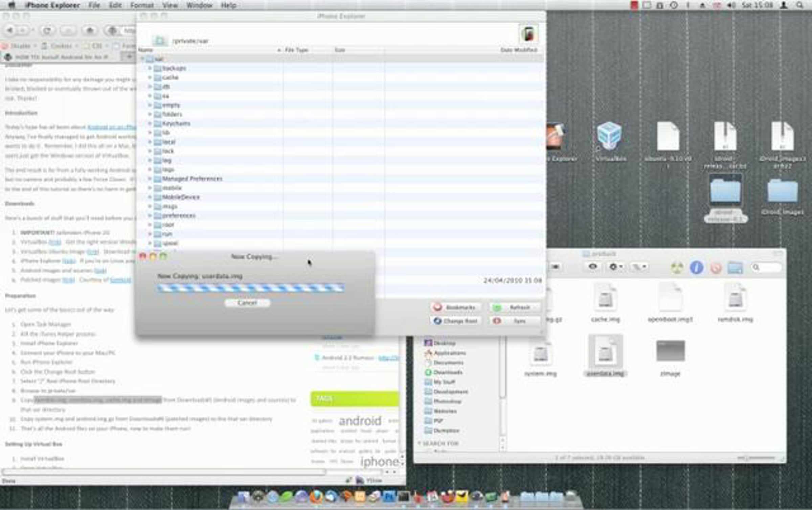Screen dimensions: 812x510
Task: Open the File menu
Action: pyautogui.click(x=94, y=5)
